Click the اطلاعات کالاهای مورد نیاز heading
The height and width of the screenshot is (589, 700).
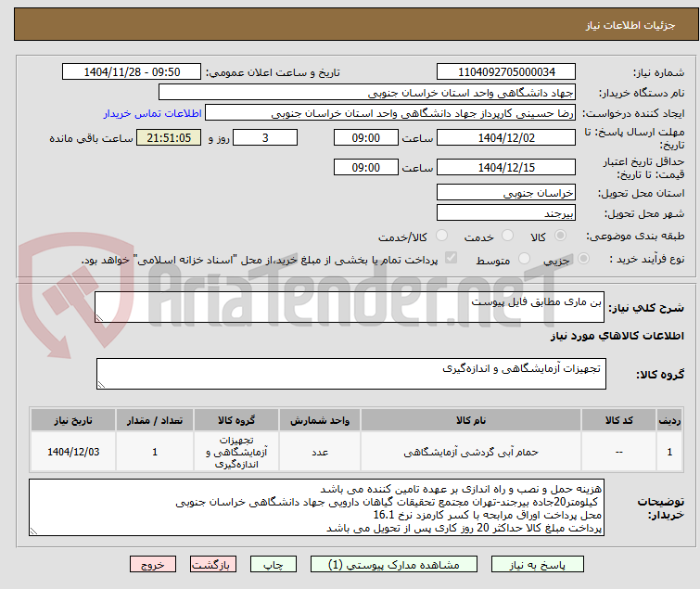pyautogui.click(x=617, y=336)
